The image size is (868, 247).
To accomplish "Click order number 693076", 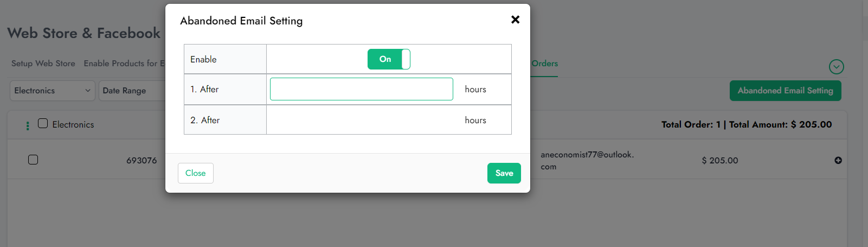I will tap(142, 161).
